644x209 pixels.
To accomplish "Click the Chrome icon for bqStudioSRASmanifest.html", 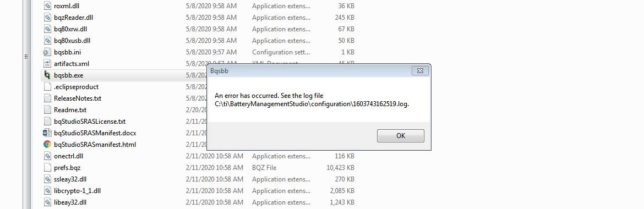I will pos(47,145).
